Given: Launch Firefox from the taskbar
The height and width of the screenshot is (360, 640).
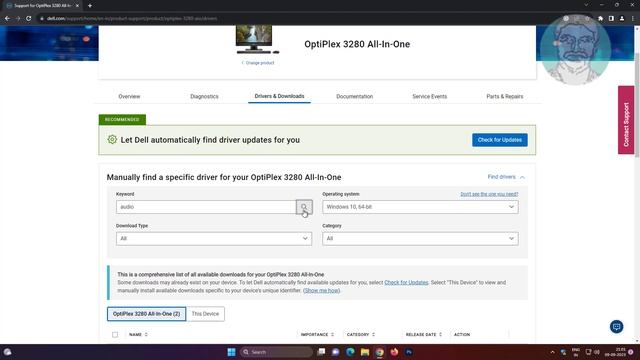Looking at the screenshot, I should coord(394,352).
